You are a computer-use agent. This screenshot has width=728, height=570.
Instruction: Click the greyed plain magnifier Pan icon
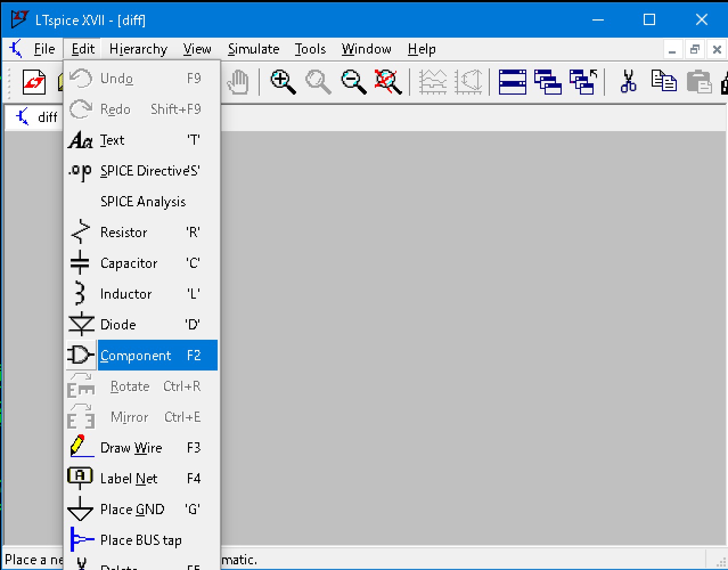(318, 82)
